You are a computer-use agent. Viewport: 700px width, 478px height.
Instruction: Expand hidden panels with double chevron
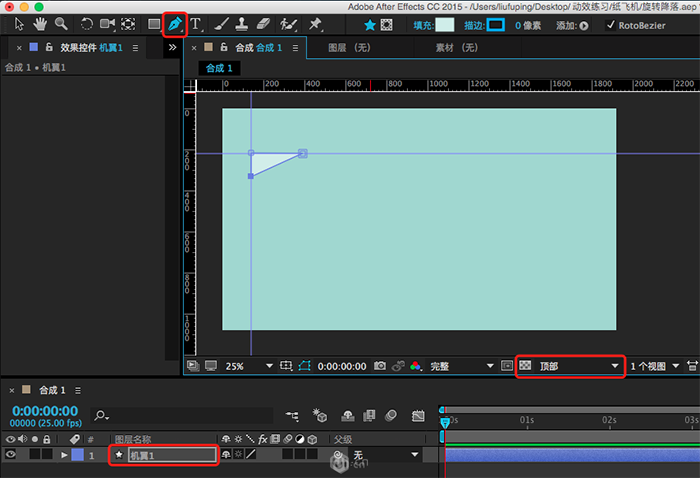172,47
